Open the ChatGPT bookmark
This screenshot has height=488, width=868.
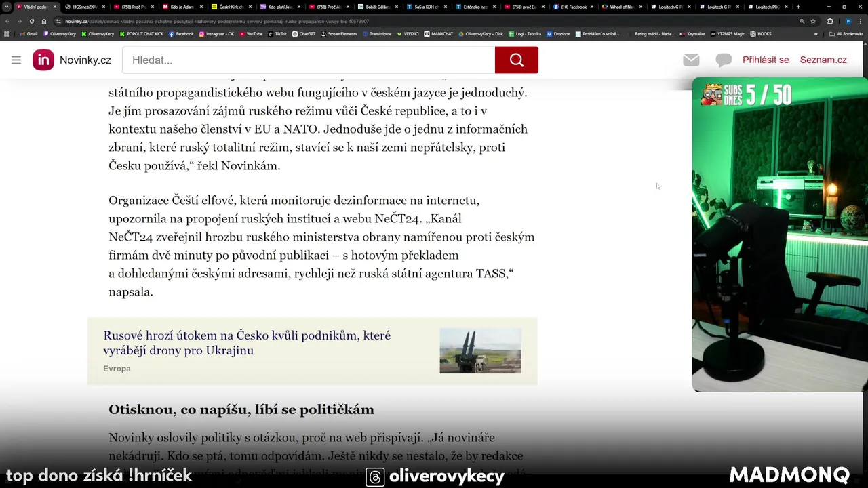(304, 33)
